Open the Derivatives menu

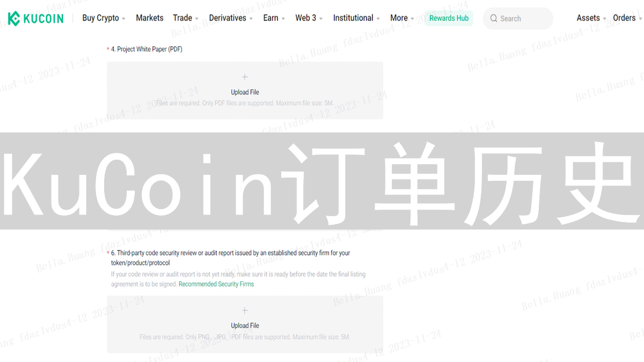(x=228, y=18)
